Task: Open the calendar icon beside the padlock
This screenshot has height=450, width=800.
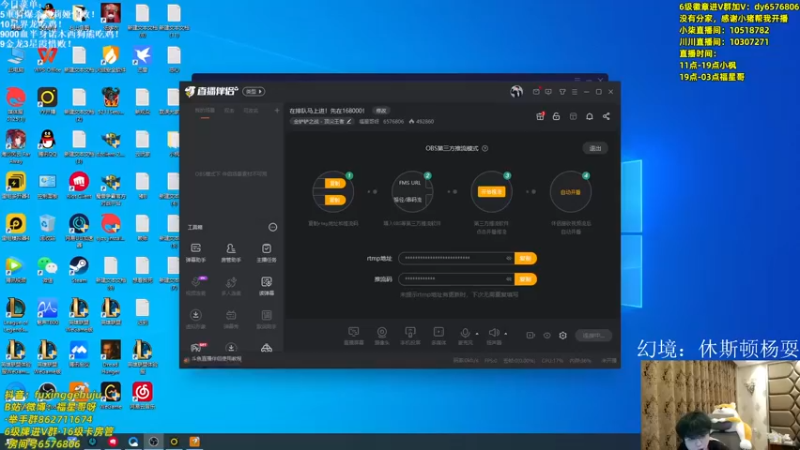Action: tap(573, 116)
